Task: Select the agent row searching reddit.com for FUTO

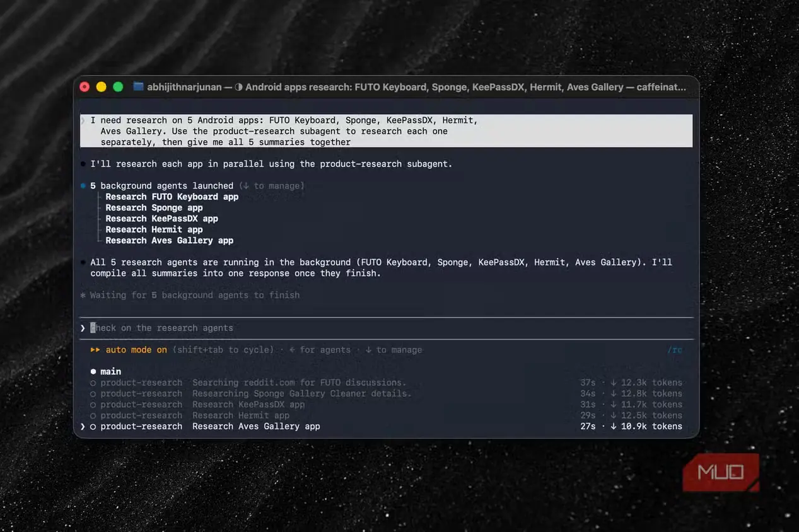Action: click(x=386, y=383)
